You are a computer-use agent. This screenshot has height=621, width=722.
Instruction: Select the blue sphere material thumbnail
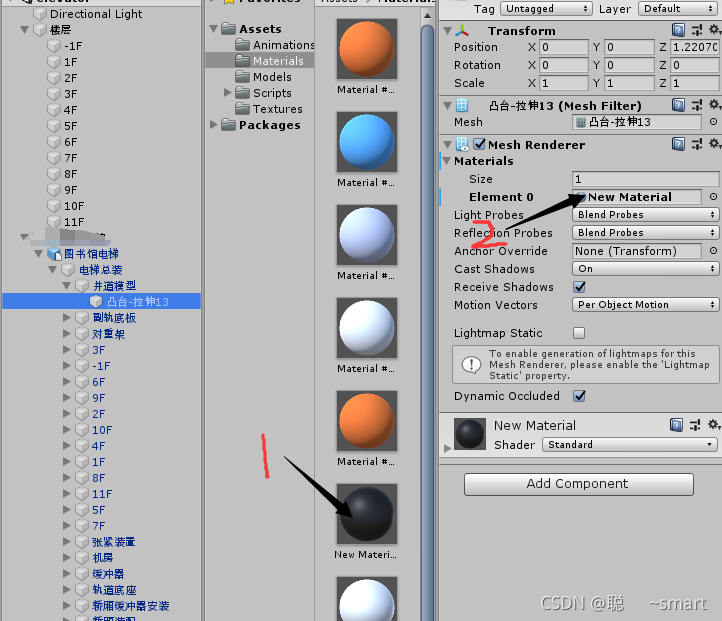click(367, 142)
